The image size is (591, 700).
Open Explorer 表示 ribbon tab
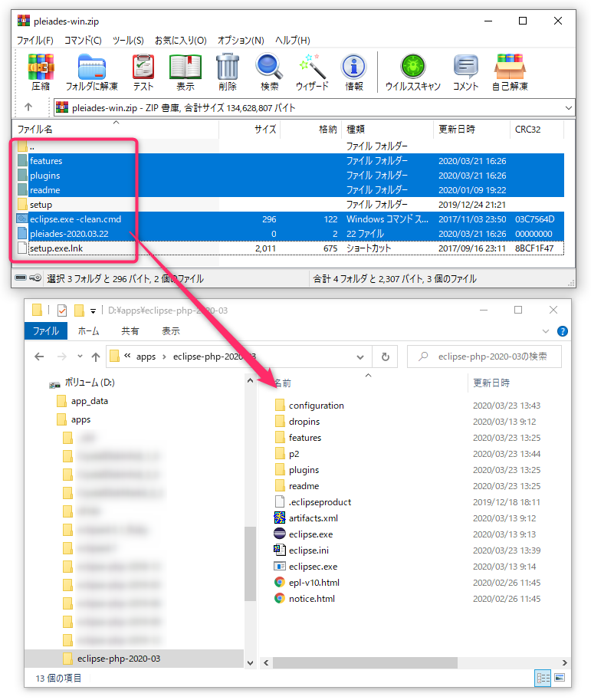tap(170, 330)
